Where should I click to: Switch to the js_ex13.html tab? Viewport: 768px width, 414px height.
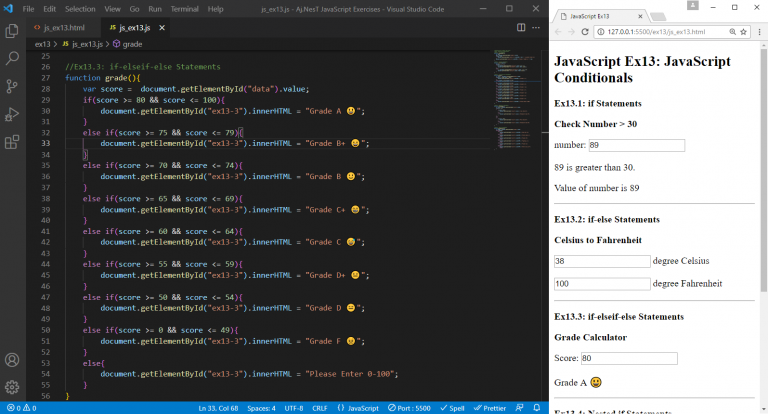(64, 28)
